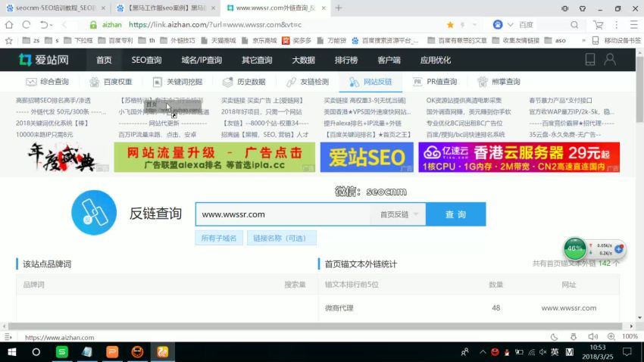Click the zoom magnifier icon beside 100%
This screenshot has width=644, height=362.
point(611,336)
